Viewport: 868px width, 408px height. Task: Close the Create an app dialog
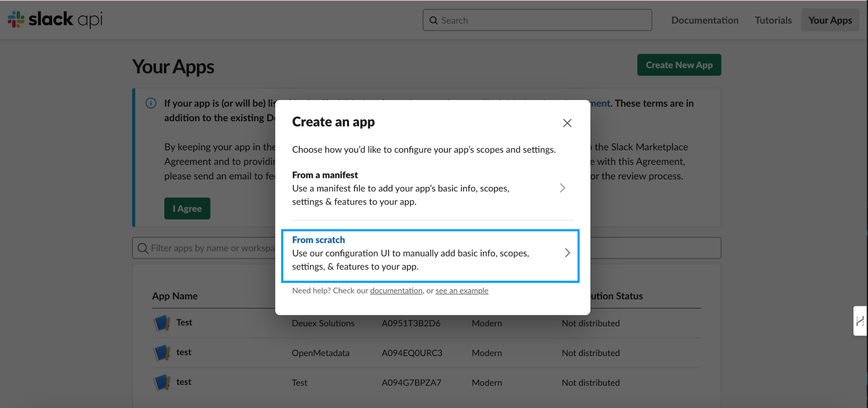coord(567,123)
